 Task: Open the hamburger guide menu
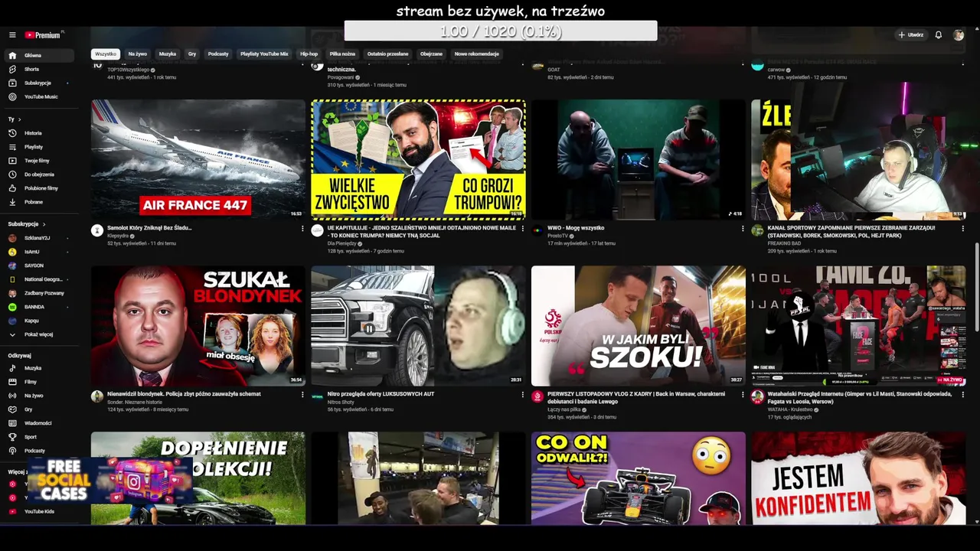click(x=12, y=35)
